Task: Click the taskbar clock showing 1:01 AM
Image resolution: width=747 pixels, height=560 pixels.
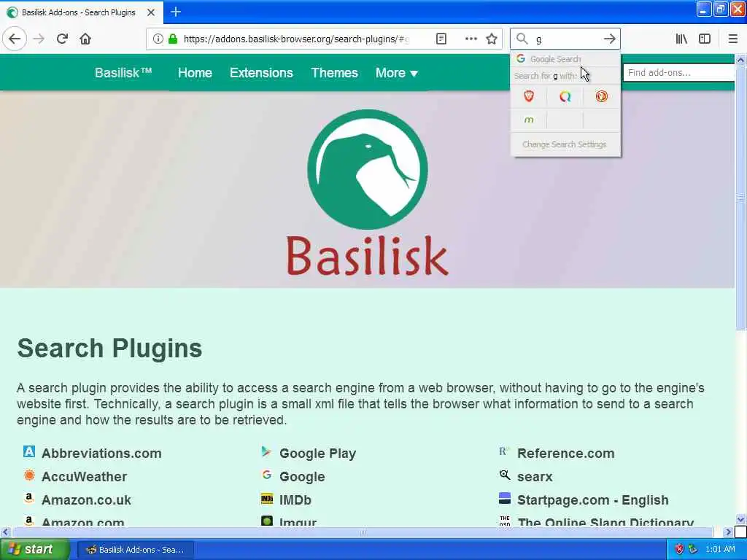Action: (720, 550)
